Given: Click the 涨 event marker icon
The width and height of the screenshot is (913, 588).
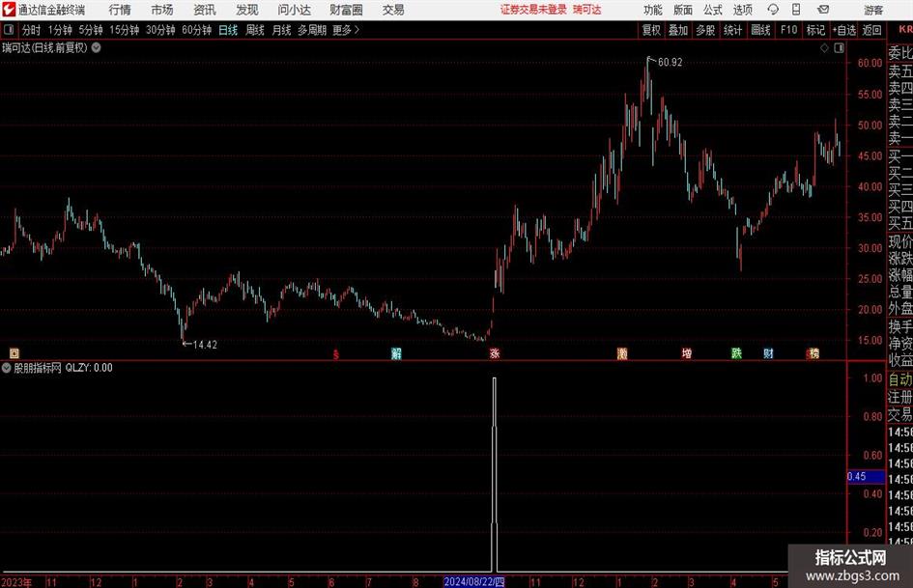Looking at the screenshot, I should (x=495, y=352).
